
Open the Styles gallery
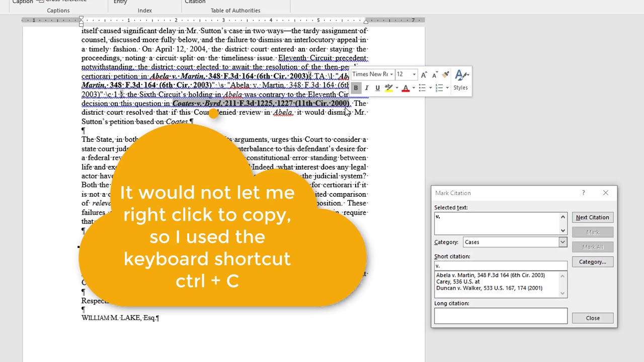coord(460,80)
